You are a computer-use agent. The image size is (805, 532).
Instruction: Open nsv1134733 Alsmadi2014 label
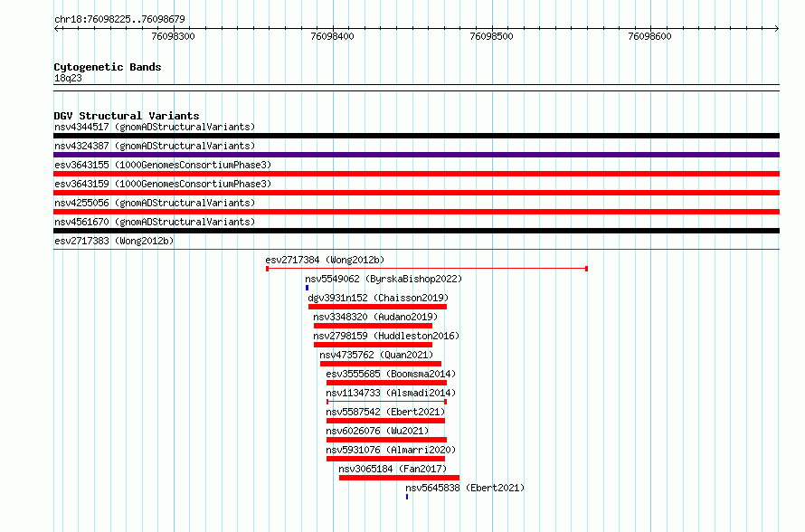pyautogui.click(x=391, y=393)
